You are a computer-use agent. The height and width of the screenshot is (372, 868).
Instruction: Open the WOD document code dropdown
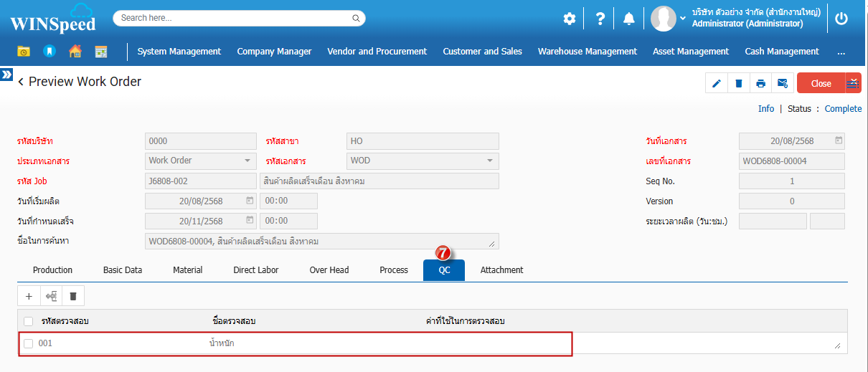pyautogui.click(x=423, y=161)
